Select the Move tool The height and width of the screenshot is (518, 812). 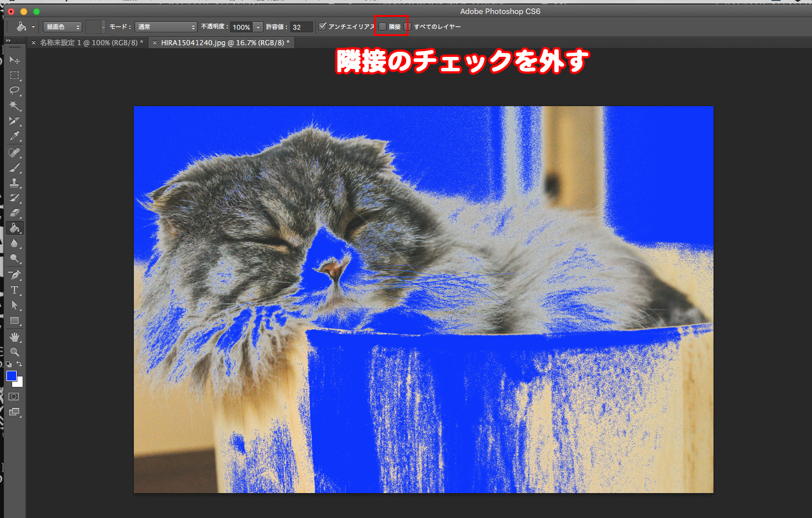(14, 60)
